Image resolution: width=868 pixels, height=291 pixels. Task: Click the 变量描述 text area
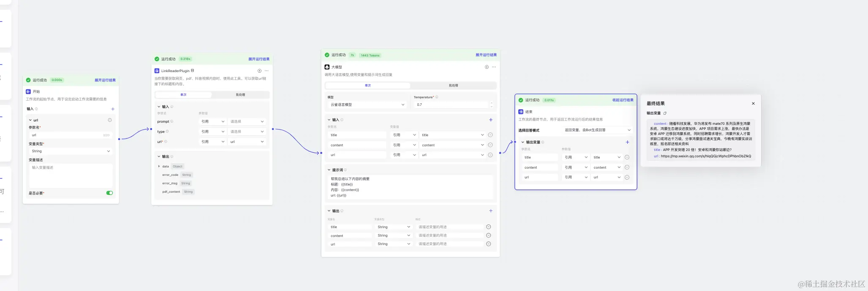(71, 175)
